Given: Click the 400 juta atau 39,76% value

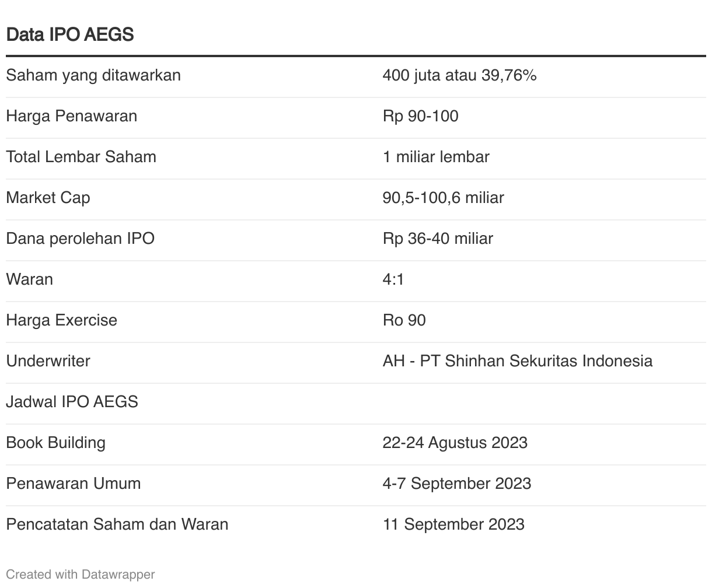Looking at the screenshot, I should pyautogui.click(x=460, y=75).
